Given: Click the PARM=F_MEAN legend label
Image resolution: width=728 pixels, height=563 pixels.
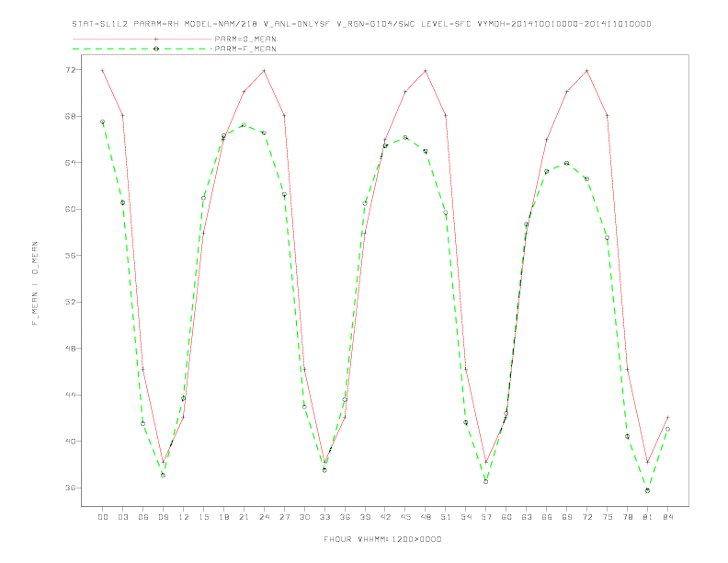Looking at the screenshot, I should [x=245, y=49].
